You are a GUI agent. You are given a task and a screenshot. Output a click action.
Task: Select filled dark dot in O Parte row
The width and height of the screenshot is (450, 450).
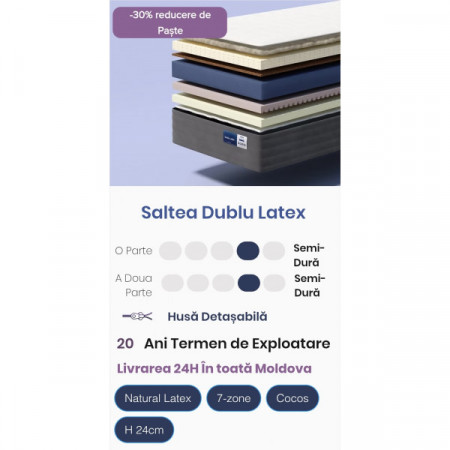[x=248, y=251]
